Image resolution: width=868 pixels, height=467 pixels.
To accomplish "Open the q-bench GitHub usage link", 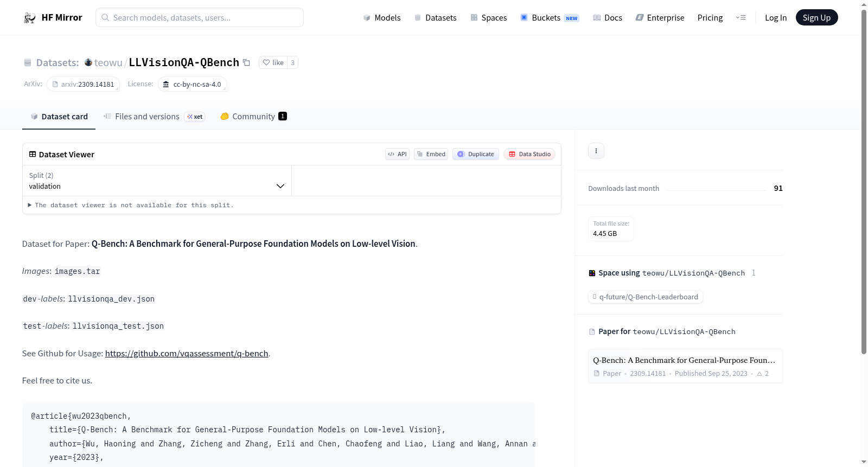I will coord(187,353).
